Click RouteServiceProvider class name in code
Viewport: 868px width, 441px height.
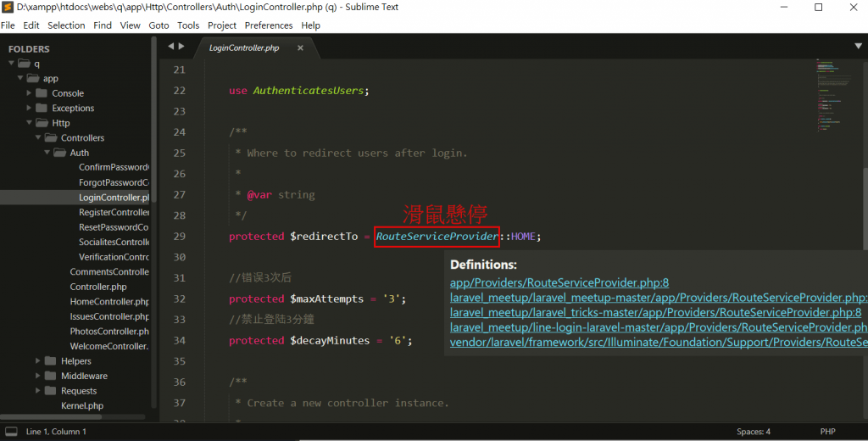click(x=437, y=237)
